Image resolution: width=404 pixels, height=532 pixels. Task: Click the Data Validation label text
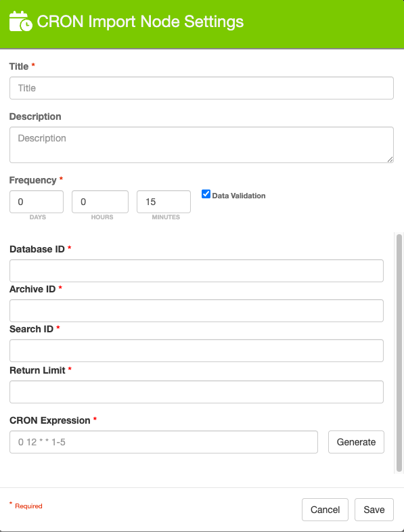(239, 196)
